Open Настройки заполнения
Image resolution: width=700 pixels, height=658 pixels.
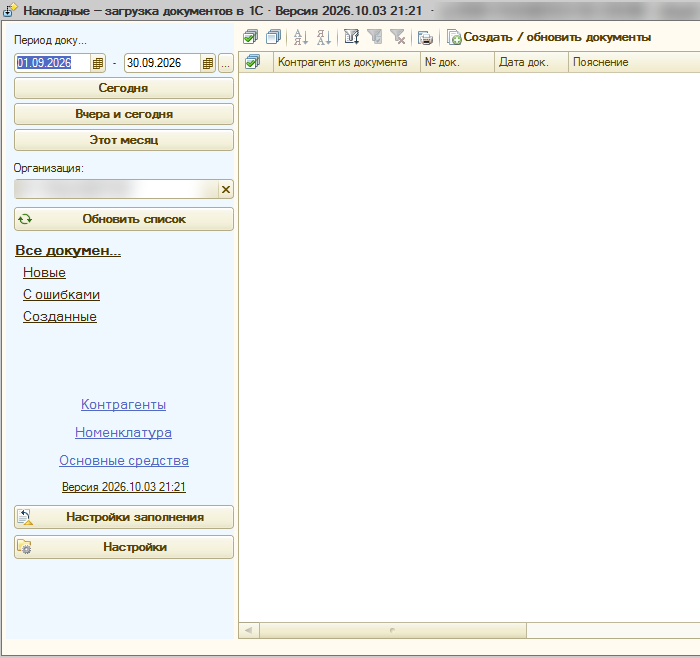[x=124, y=517]
